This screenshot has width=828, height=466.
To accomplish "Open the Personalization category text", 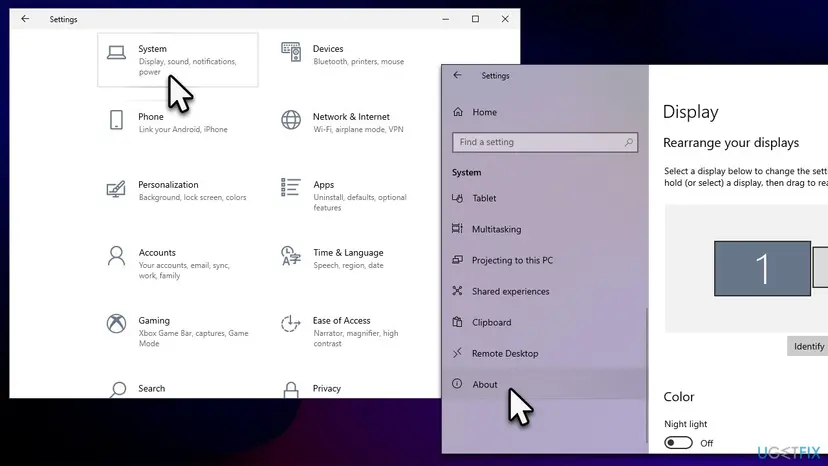I will (x=168, y=184).
